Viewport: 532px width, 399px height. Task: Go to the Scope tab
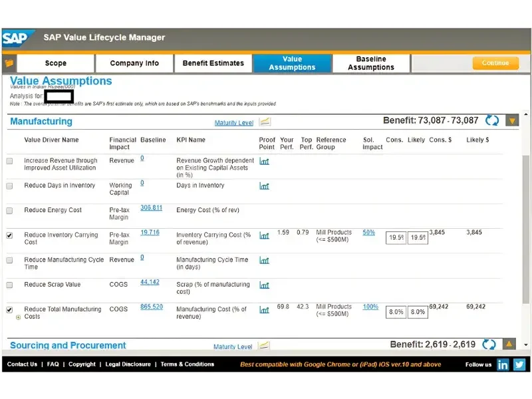56,63
